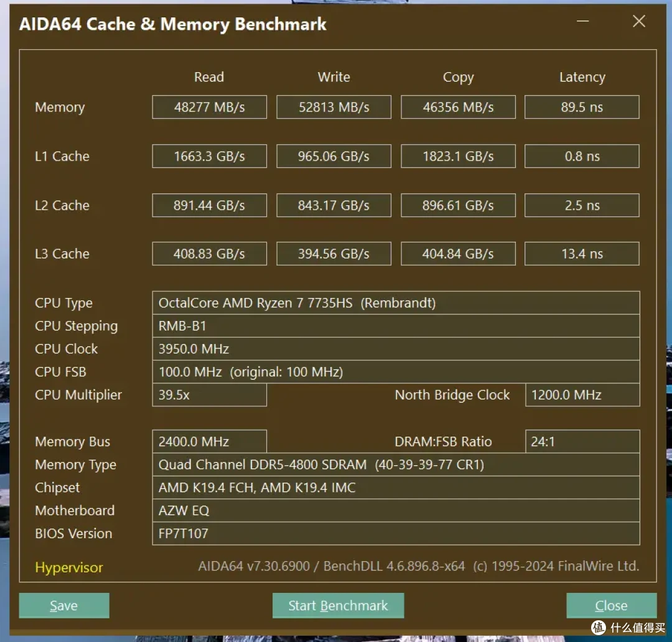Click the CPU Type field showing Ryzen 7 7735HS
Screen dimensions: 672x642
tap(396, 303)
